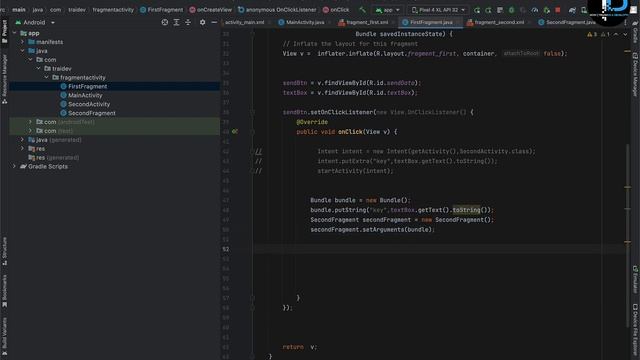Click the Select Opened File target icon

(x=164, y=22)
